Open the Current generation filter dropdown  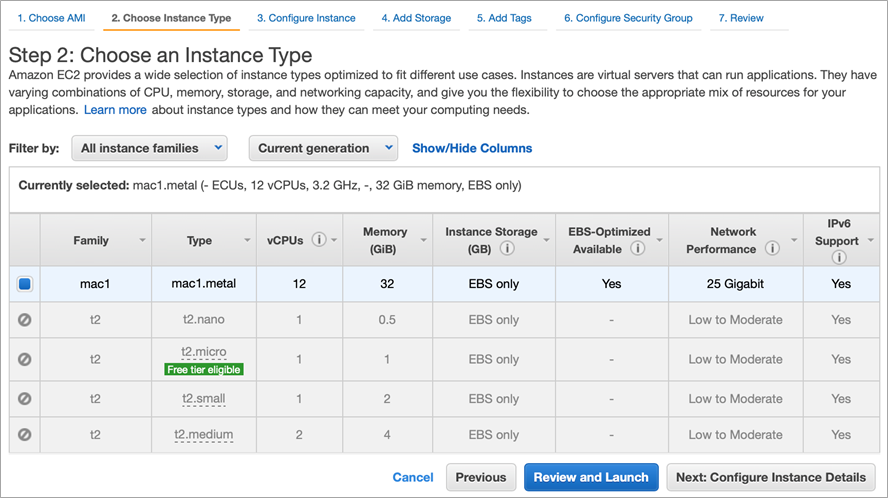pos(323,148)
